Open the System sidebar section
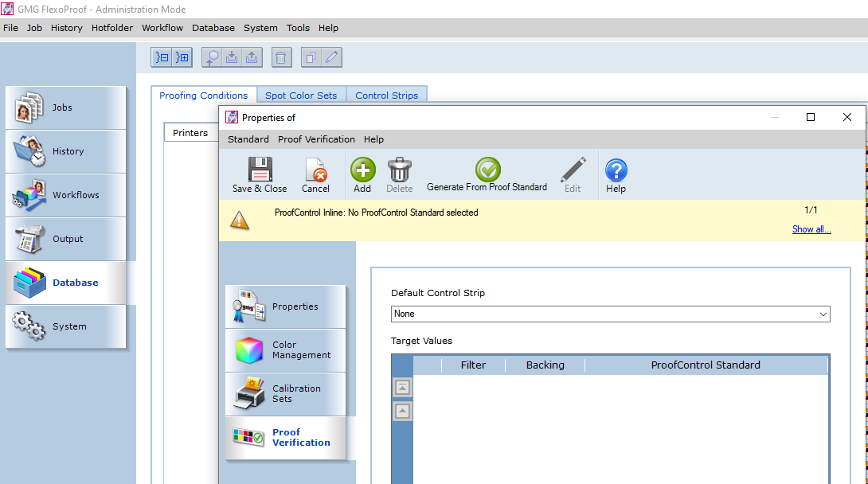 [66, 326]
